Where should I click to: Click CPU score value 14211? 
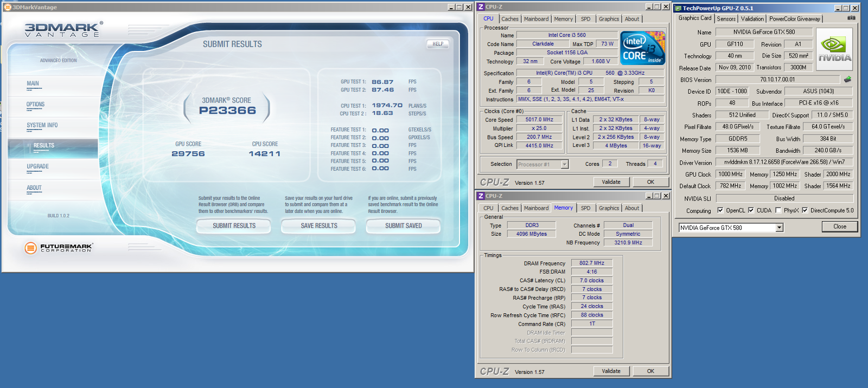point(265,154)
